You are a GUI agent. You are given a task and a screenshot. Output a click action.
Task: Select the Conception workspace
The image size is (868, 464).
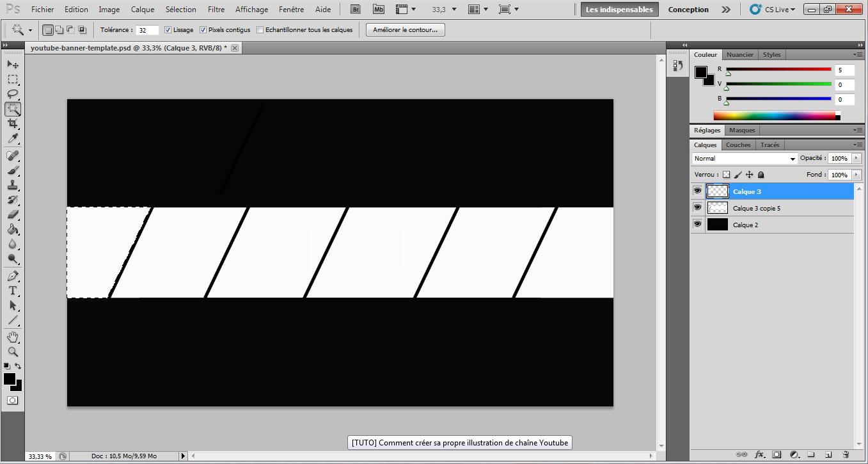tap(688, 10)
